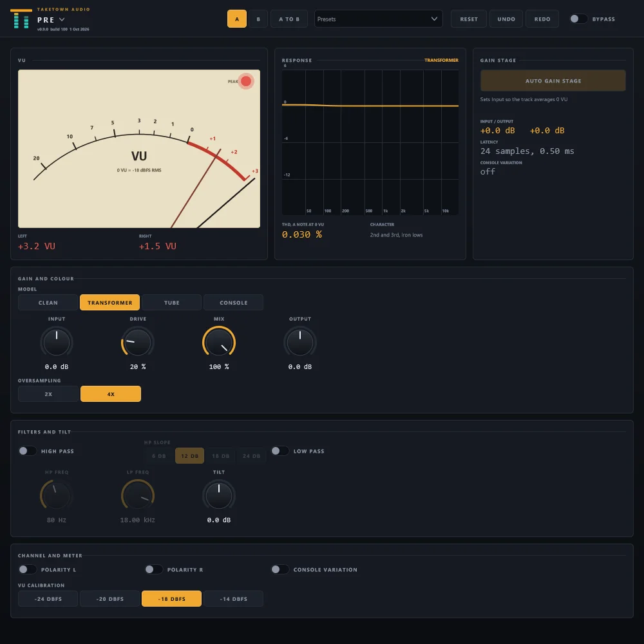
Task: Click the Input value 0.0 dB text
Action: pos(57,367)
